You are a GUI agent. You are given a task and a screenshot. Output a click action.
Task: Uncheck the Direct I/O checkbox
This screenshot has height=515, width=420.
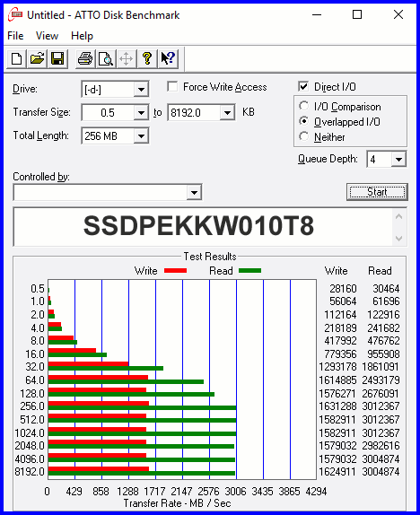click(x=303, y=87)
